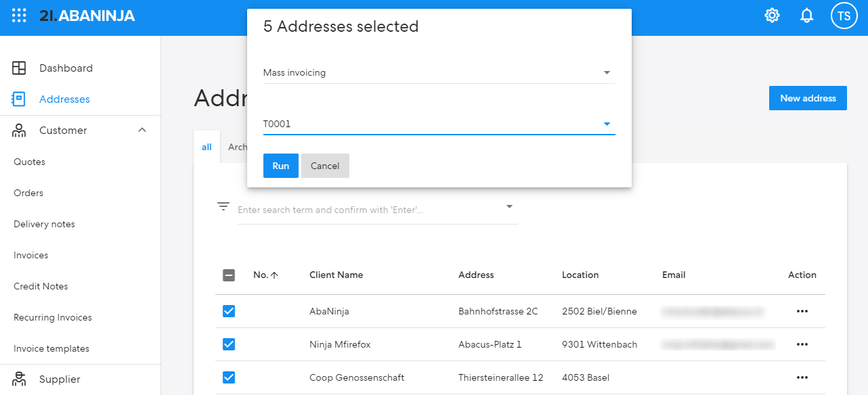The height and width of the screenshot is (395, 868).
Task: Click the Abacus-Platz 1 address cell
Action: (x=490, y=345)
